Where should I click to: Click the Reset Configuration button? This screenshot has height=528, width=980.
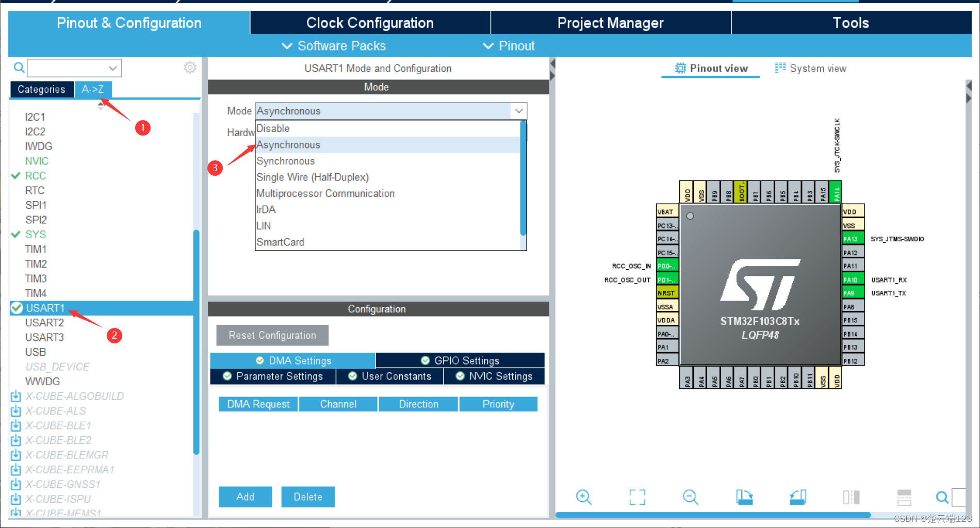[x=272, y=335]
